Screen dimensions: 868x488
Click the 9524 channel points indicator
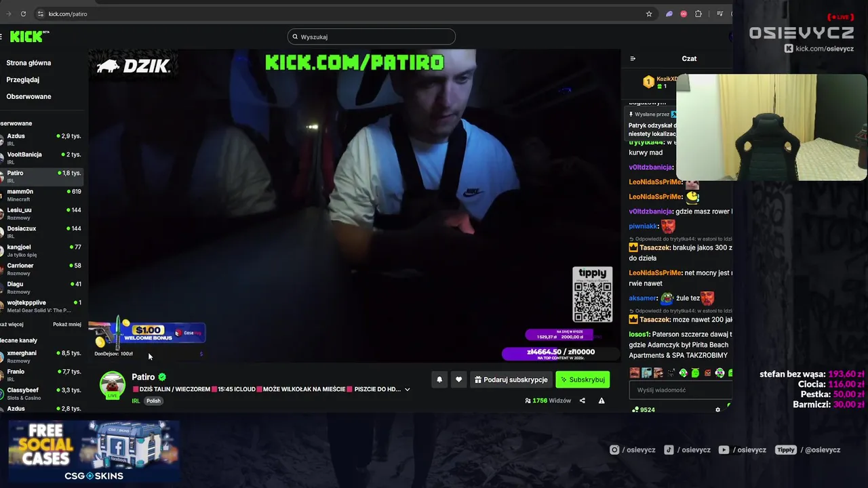coord(643,409)
